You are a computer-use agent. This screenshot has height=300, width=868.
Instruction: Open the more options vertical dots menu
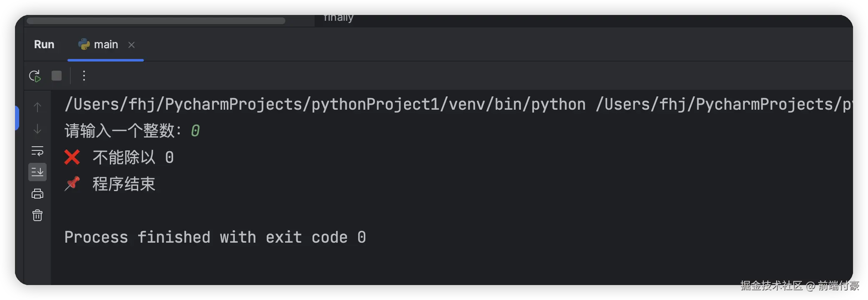click(x=84, y=76)
